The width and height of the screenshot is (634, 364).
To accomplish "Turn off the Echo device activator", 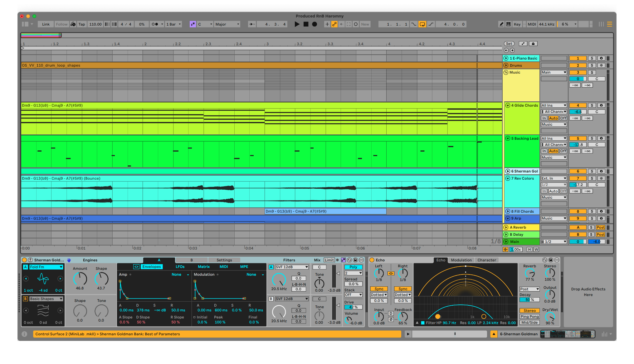I will [372, 260].
